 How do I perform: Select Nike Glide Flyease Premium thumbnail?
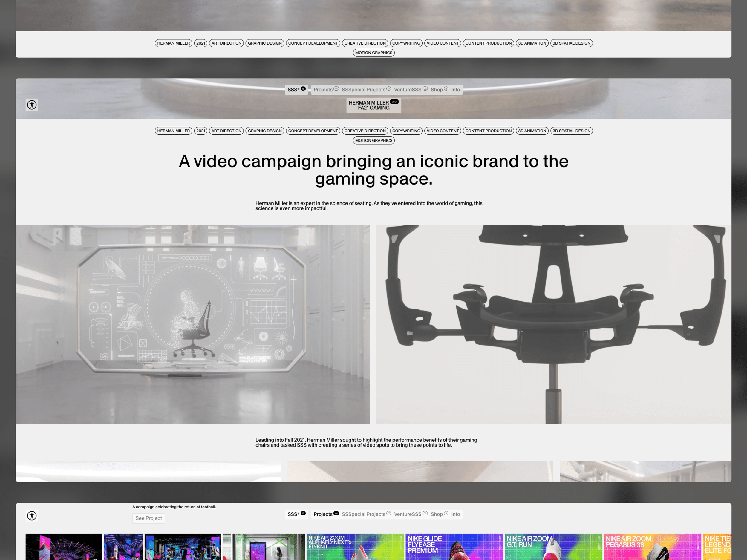(x=454, y=546)
